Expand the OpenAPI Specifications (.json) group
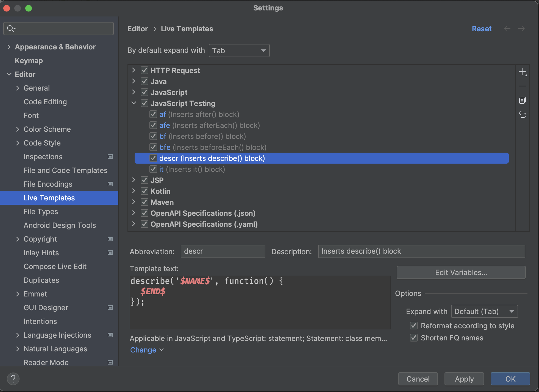The image size is (539, 392). click(x=134, y=213)
